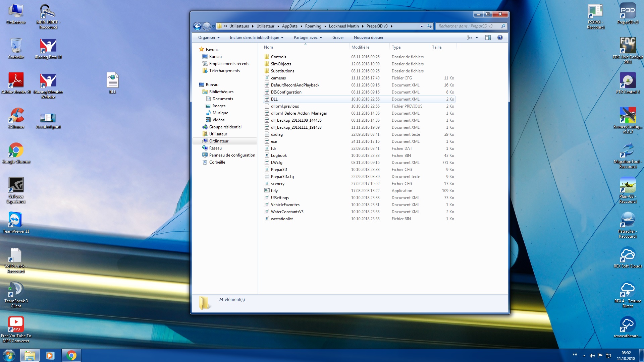644x362 pixels.
Task: Launch FDC Live Cockpit 2011 shortcut
Action: point(628,50)
